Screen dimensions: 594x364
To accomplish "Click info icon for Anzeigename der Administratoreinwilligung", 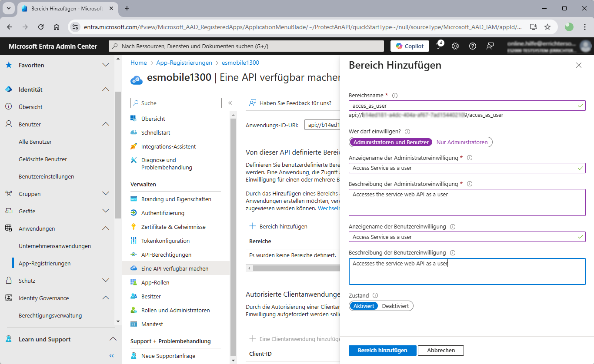I will click(x=469, y=158).
